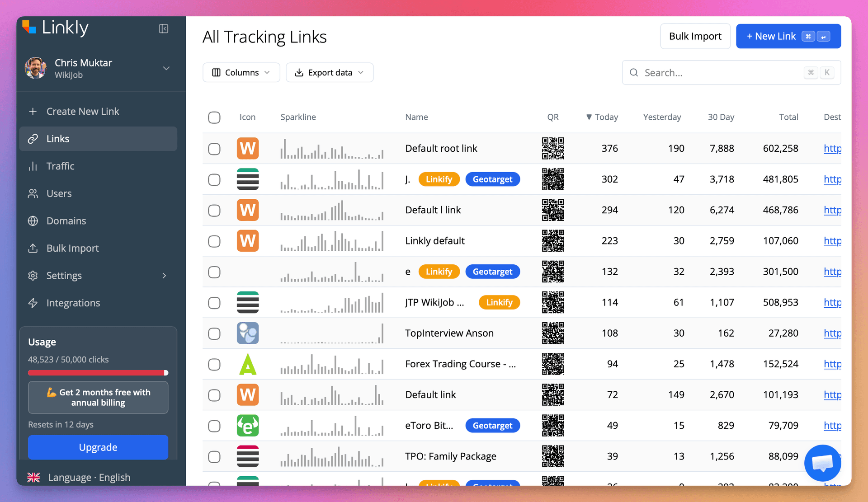Image resolution: width=868 pixels, height=502 pixels.
Task: Open the Export data dropdown
Action: click(x=330, y=72)
